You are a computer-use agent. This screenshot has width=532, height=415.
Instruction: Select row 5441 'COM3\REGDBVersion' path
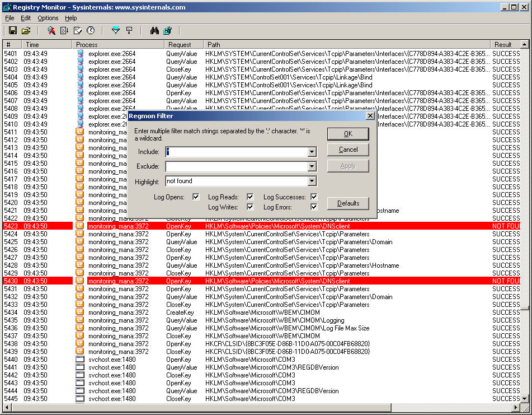(272, 367)
